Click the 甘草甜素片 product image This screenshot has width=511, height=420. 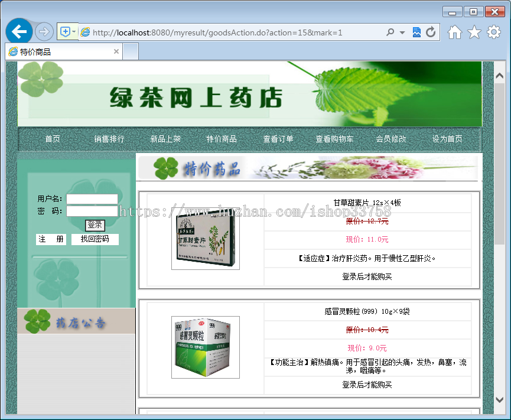tap(206, 237)
